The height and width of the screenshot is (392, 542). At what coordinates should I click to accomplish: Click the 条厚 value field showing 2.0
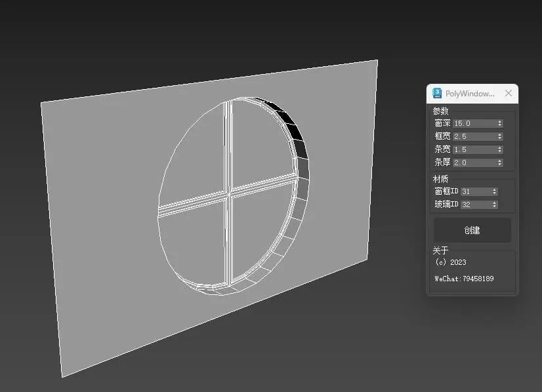(x=469, y=163)
